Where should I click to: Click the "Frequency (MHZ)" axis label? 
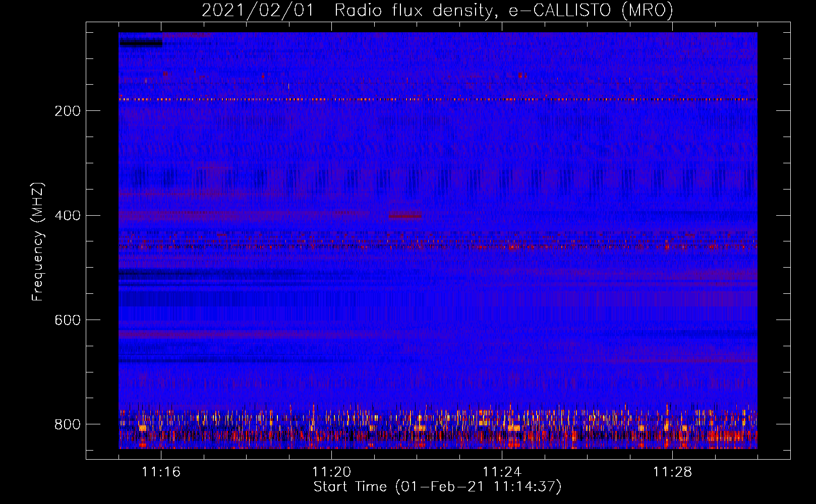(38, 242)
